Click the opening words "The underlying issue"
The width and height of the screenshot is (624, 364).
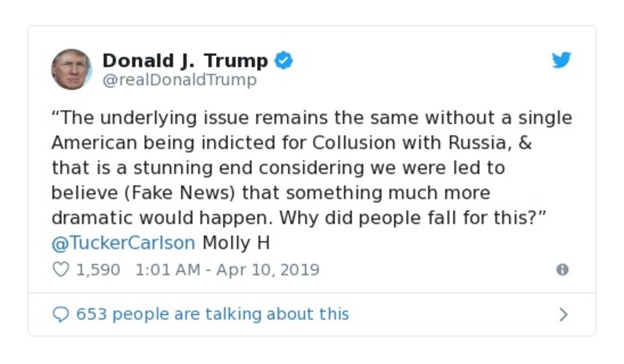(x=137, y=118)
